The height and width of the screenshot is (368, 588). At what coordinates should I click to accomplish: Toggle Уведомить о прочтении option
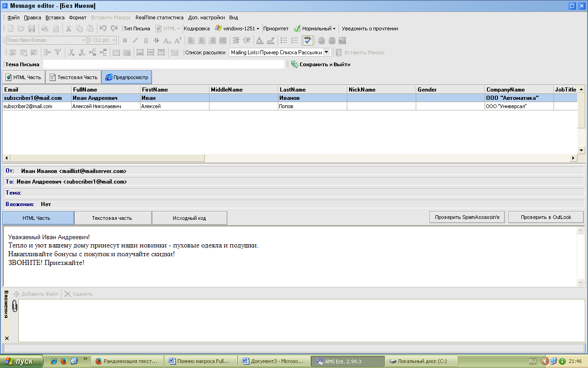pos(370,29)
